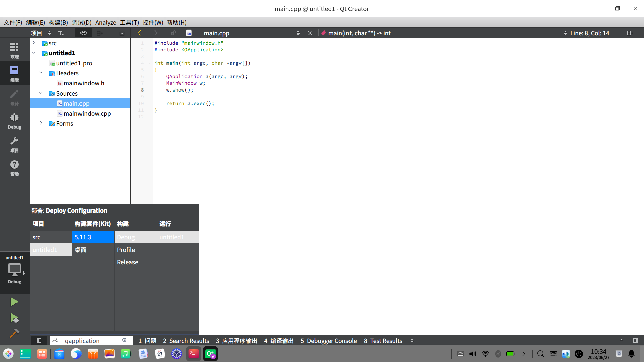Toggle the right sidebar visibility button
Image resolution: width=644 pixels, height=362 pixels.
coord(635,341)
